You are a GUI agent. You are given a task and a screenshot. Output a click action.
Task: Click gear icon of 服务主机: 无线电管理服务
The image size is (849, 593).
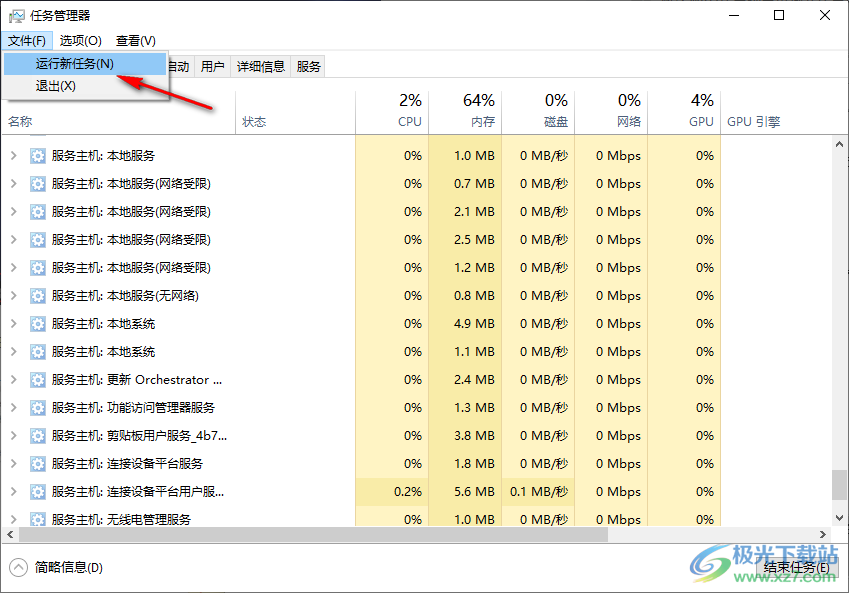click(37, 519)
